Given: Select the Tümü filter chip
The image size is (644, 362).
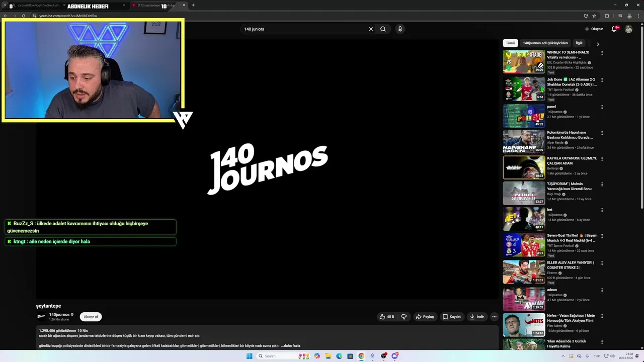Looking at the screenshot, I should coord(510,43).
